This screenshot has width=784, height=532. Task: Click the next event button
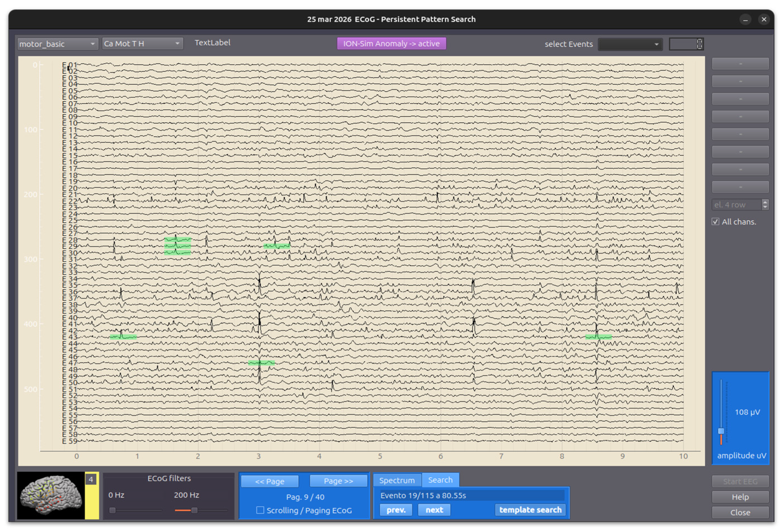point(434,510)
